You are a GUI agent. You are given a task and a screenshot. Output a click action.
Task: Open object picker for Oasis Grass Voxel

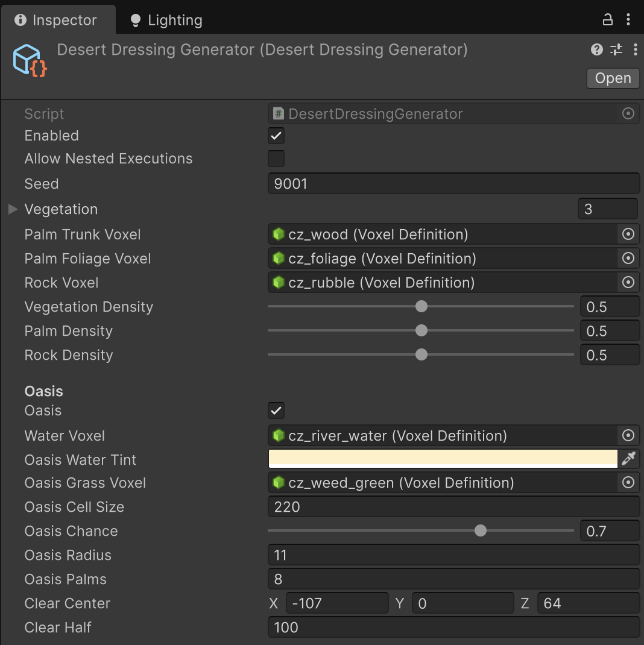[628, 482]
